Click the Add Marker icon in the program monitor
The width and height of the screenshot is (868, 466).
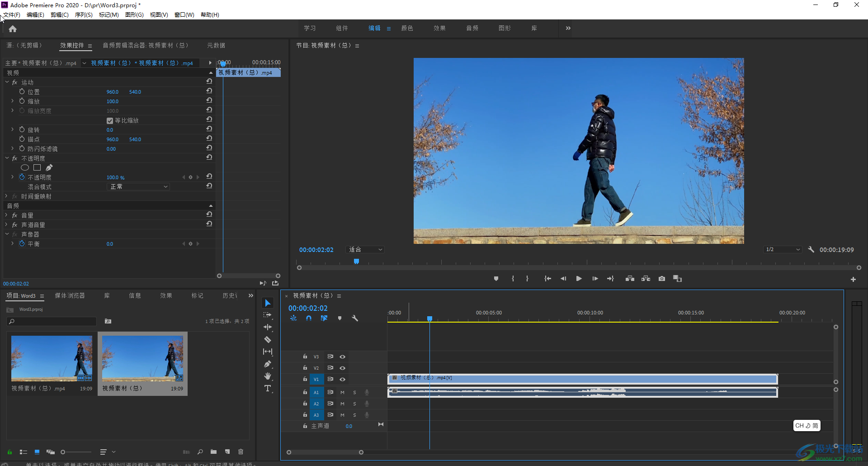[x=496, y=279]
